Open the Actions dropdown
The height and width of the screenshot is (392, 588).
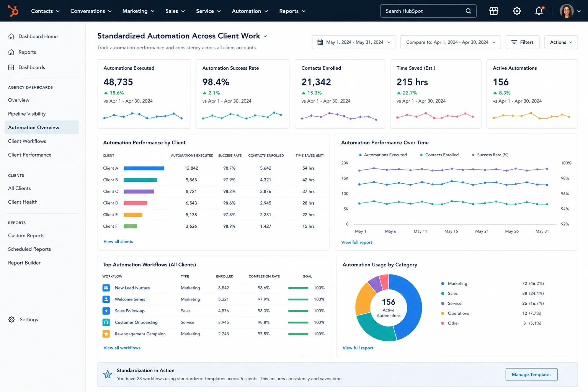561,42
